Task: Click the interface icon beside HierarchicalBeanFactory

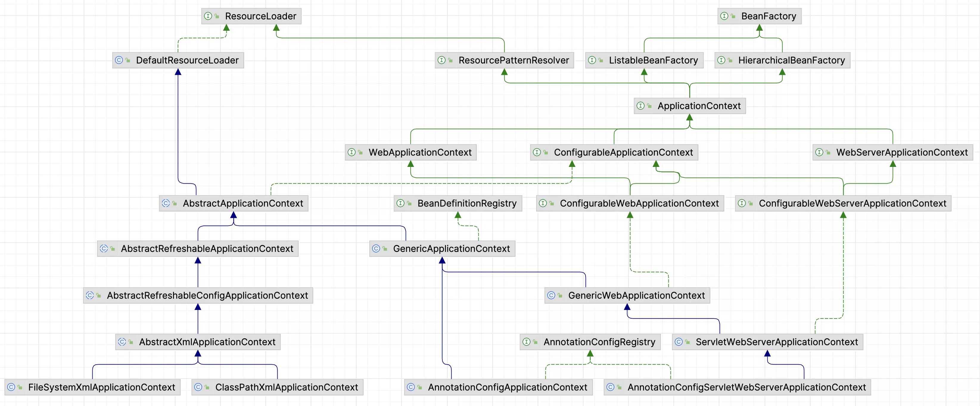Action: pyautogui.click(x=721, y=60)
